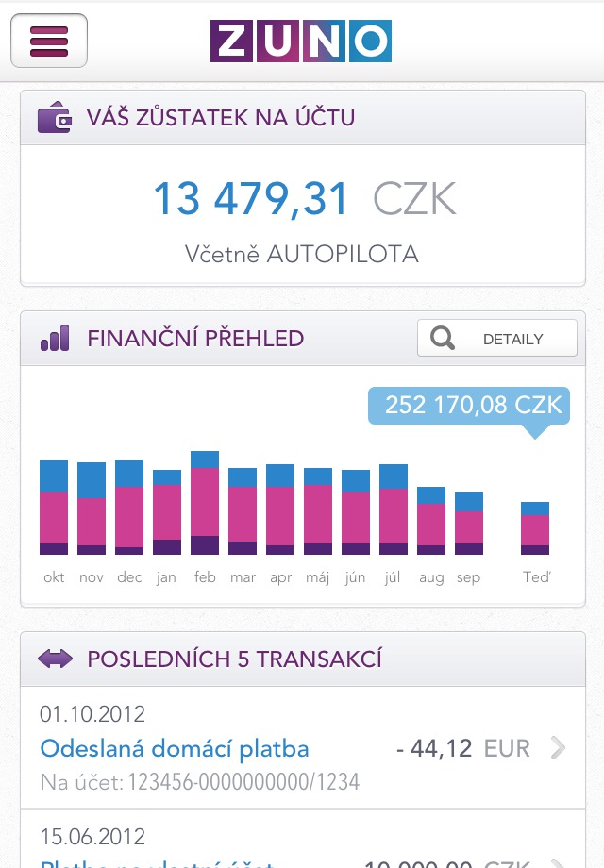Tap the 252 170,08 CZK tooltip bubble
Image resolution: width=604 pixels, height=868 pixels.
(468, 406)
